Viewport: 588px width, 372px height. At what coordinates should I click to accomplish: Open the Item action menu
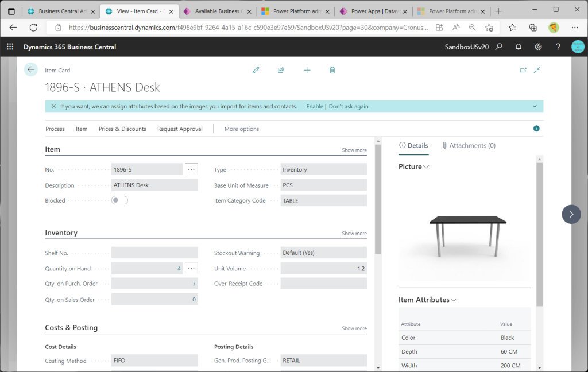click(x=82, y=129)
